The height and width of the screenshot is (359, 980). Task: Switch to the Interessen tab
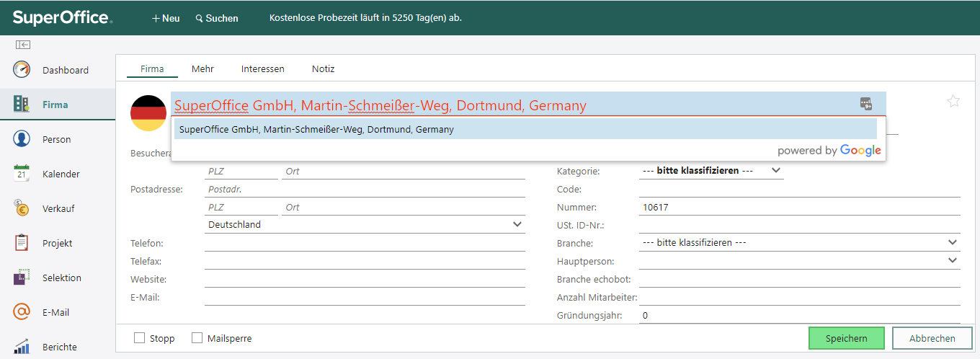pos(262,69)
